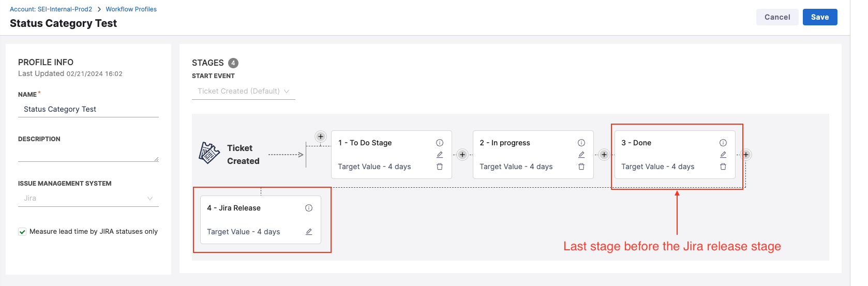Go to Account SEI-Internal-Prod2 breadcrumb

click(x=51, y=9)
